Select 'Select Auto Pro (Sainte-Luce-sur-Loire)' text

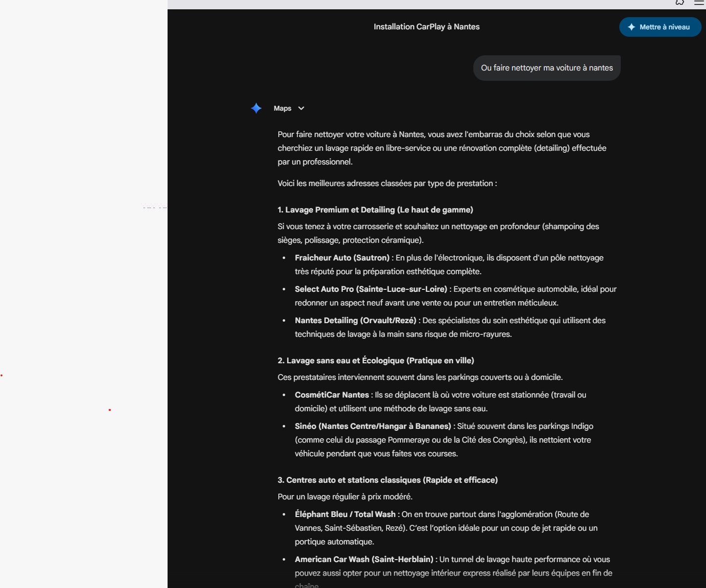pos(370,289)
